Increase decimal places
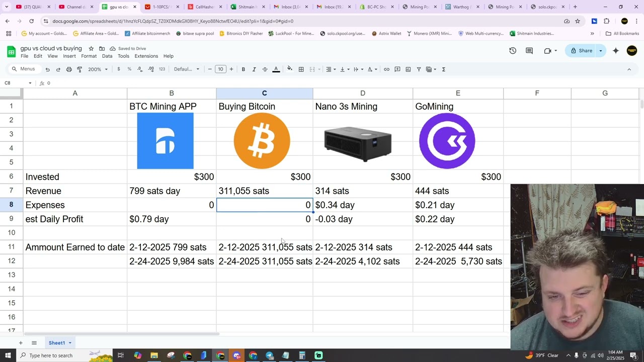Screen dimensions: 644x362 pos(151,69)
